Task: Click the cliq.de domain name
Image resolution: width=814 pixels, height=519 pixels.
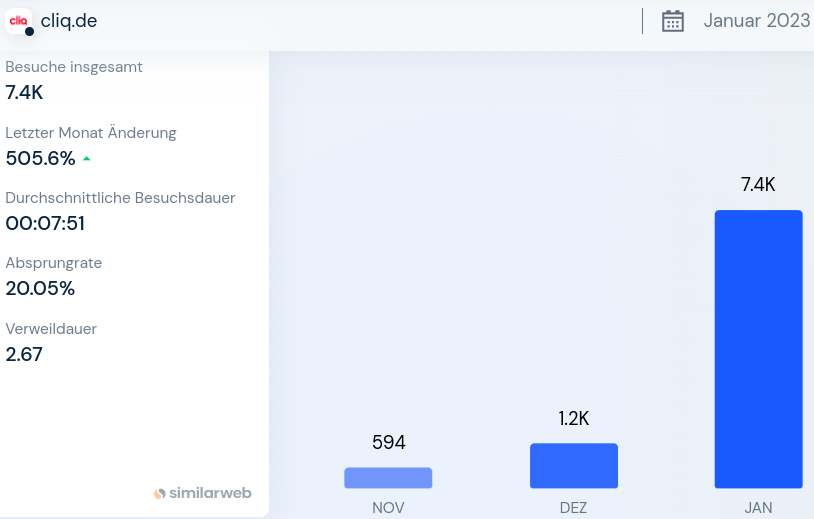Action: pyautogui.click(x=69, y=21)
